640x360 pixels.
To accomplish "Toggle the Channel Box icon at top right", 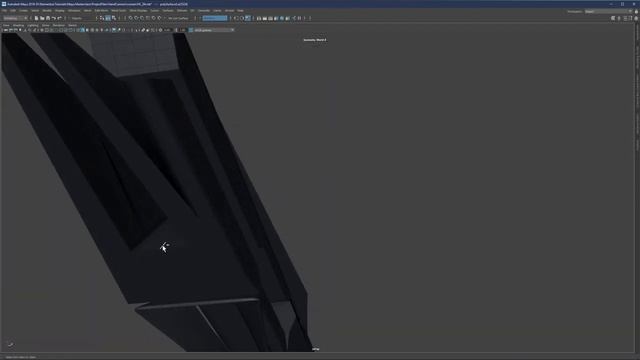I will click(636, 18).
